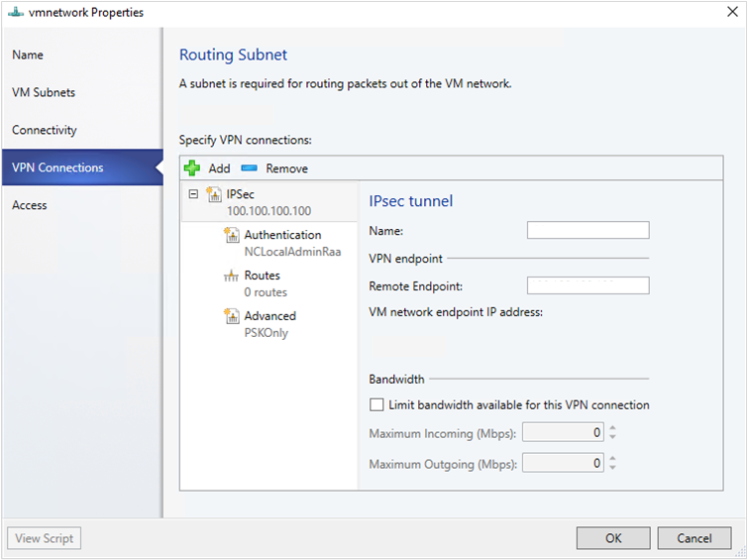Click the Cancel button
Screen dimensions: 748x560
click(695, 538)
